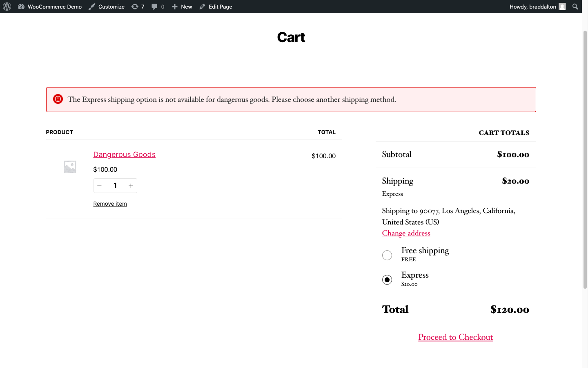Click the product placeholder thumbnail
The width and height of the screenshot is (588, 368).
(x=70, y=166)
